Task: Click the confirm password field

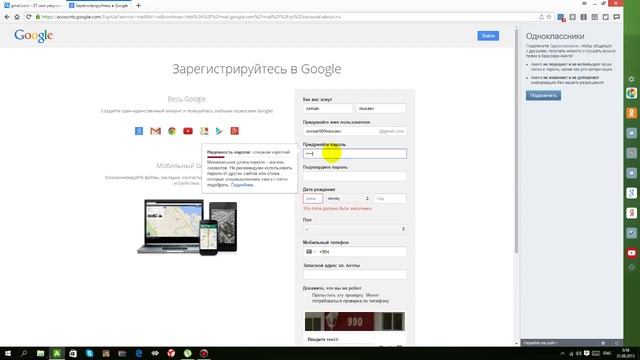Action: click(355, 176)
